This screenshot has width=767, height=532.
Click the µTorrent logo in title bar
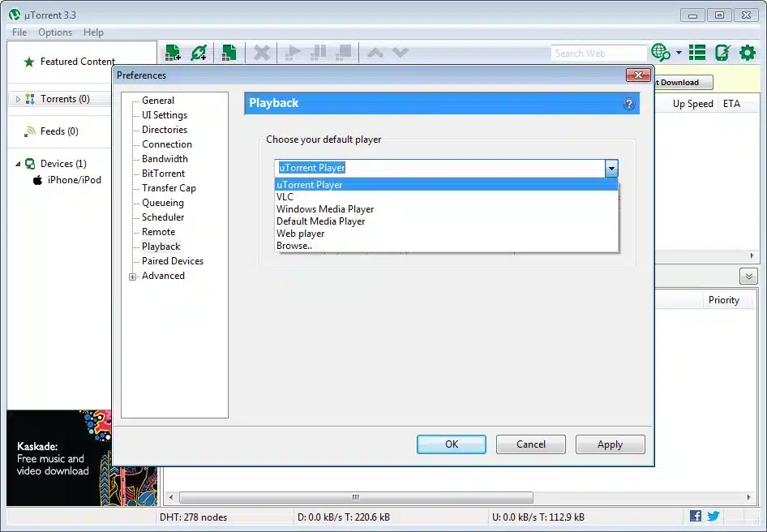[15, 15]
